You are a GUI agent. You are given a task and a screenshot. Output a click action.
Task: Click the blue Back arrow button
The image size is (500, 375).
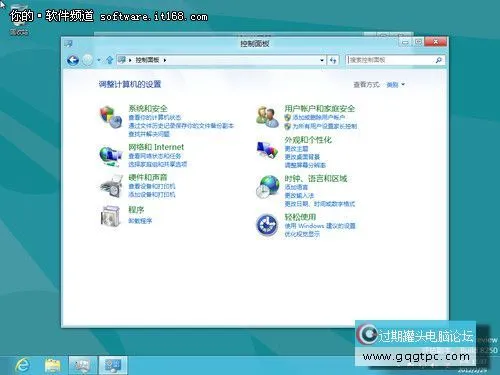73,60
